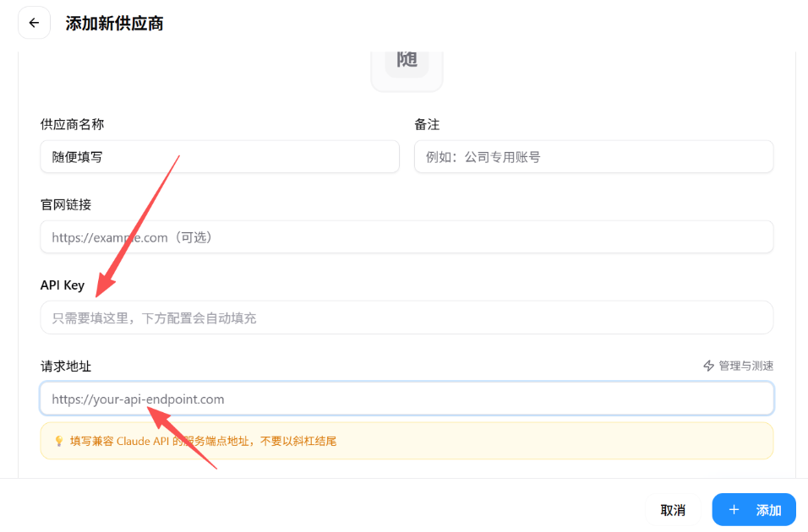Open 管理与测速 link
The image size is (808, 532).
(739, 366)
